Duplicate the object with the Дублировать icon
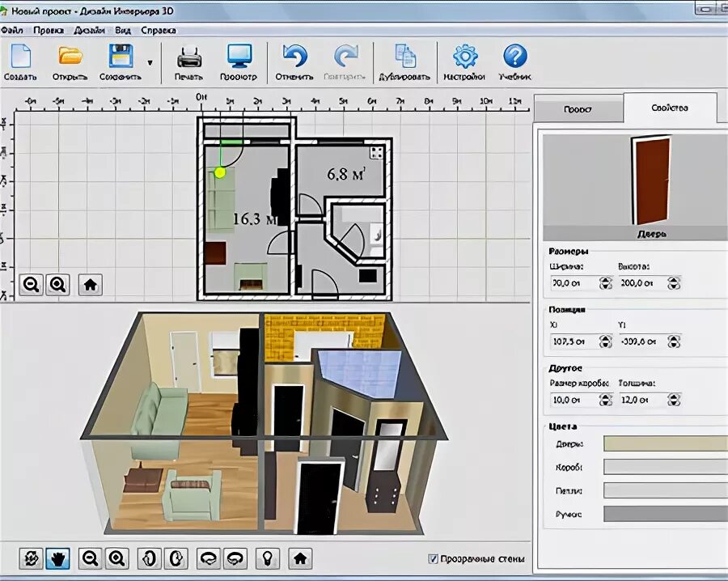 pos(405,56)
